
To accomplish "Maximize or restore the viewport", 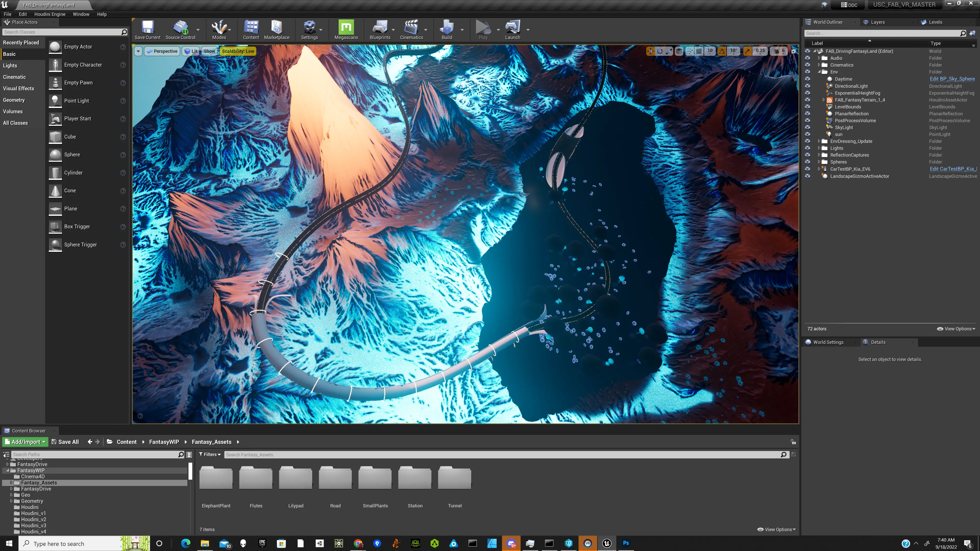I will coord(794,51).
